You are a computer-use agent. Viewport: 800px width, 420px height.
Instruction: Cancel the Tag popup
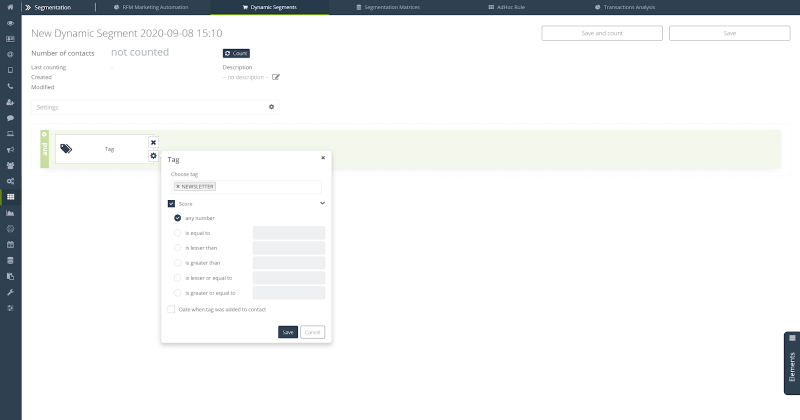click(312, 332)
